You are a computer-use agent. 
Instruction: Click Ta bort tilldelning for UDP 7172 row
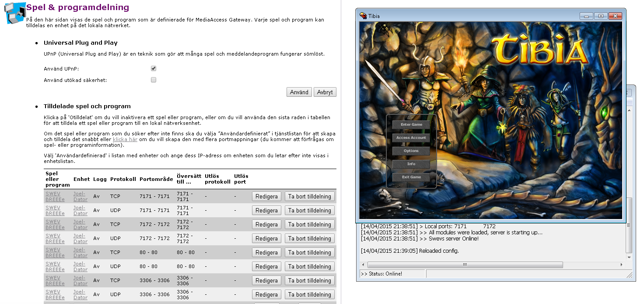pyautogui.click(x=310, y=238)
